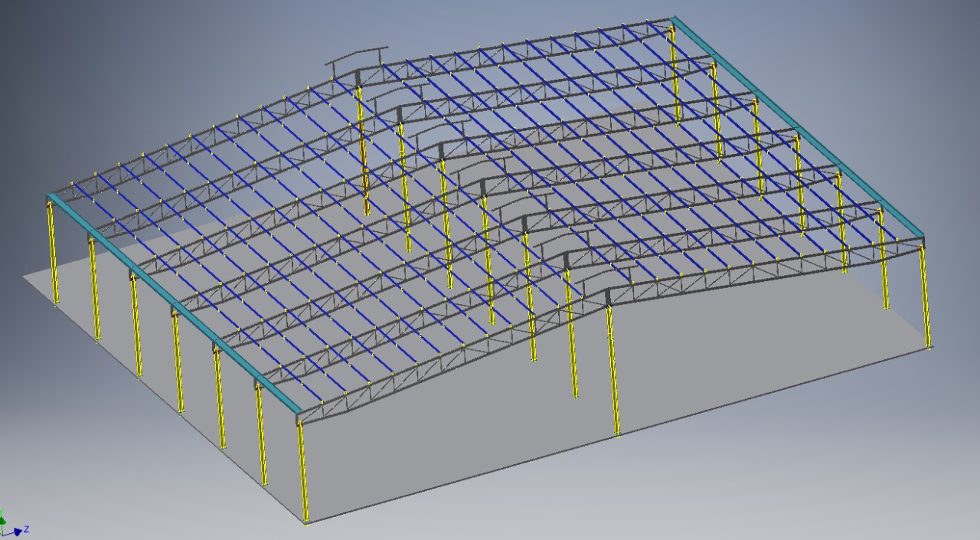Pick the teal eave beam on left side
Screen dimensions: 980x540
click(172, 305)
